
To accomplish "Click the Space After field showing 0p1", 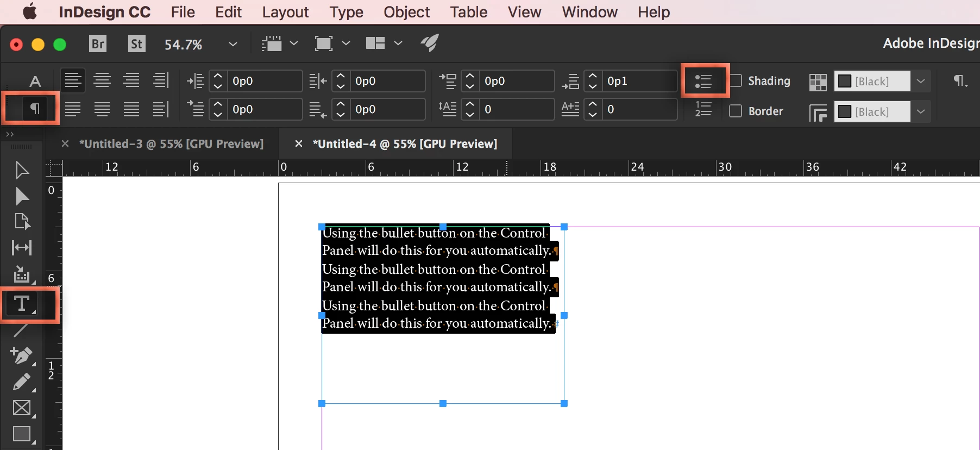I will 639,81.
